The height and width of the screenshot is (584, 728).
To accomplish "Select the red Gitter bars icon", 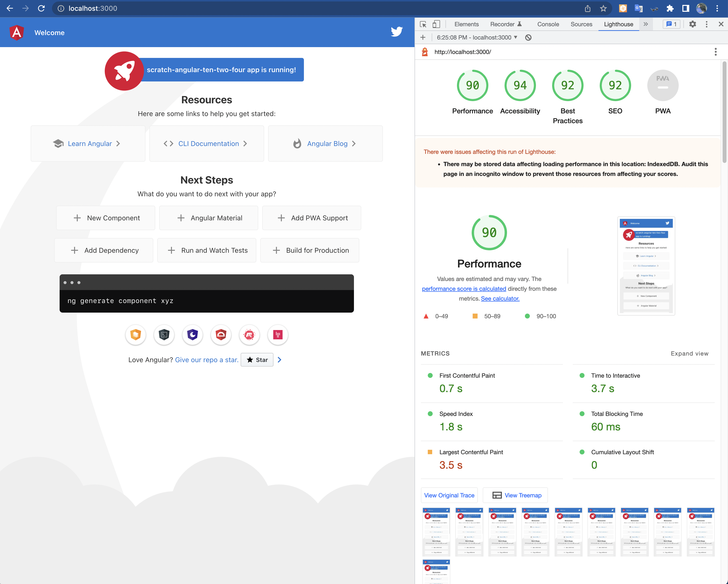I will click(278, 335).
